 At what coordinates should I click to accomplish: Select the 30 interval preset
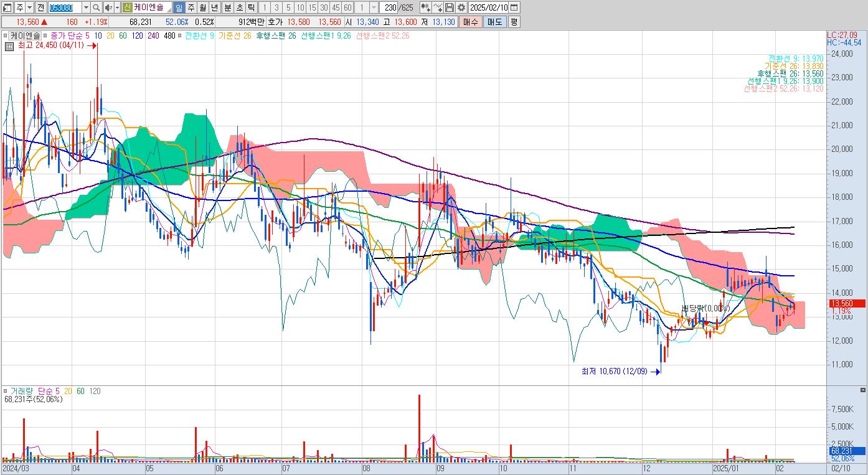324,7
